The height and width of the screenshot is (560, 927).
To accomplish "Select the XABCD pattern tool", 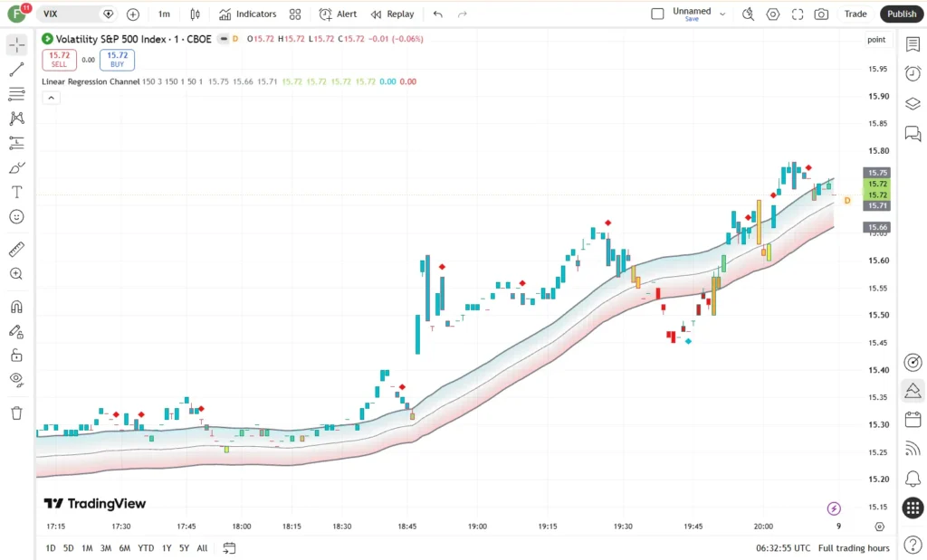I will (16, 119).
